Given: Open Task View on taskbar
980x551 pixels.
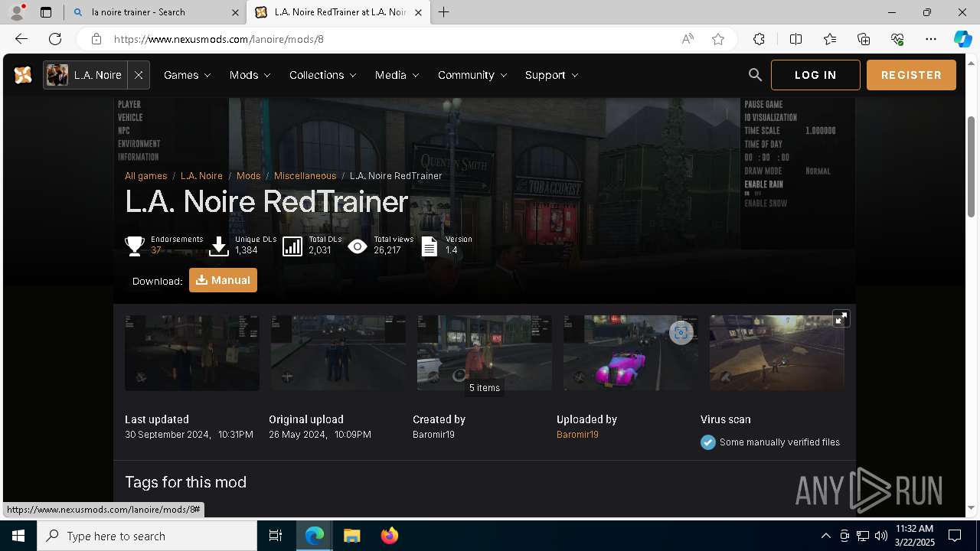Looking at the screenshot, I should [276, 536].
